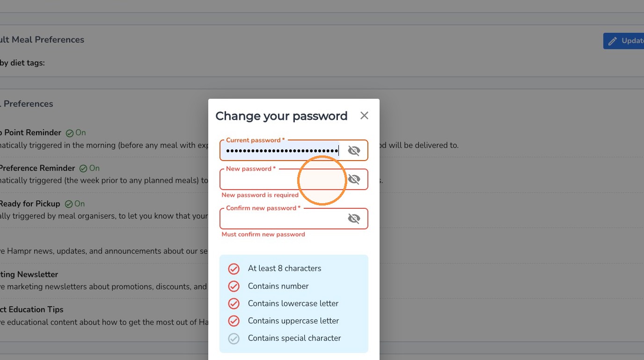Reveal the Confirm new password text
Image resolution: width=644 pixels, height=360 pixels.
point(354,218)
